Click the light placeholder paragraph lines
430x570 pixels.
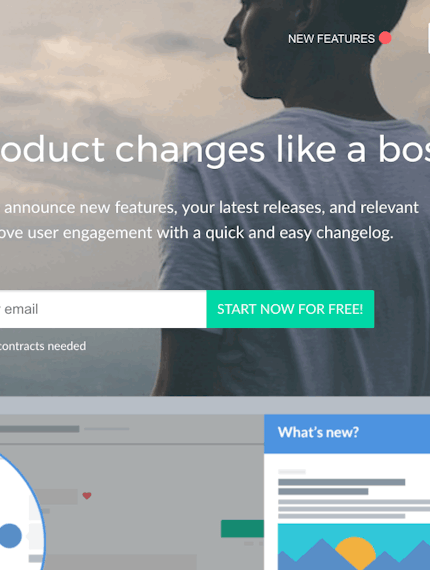[354, 509]
